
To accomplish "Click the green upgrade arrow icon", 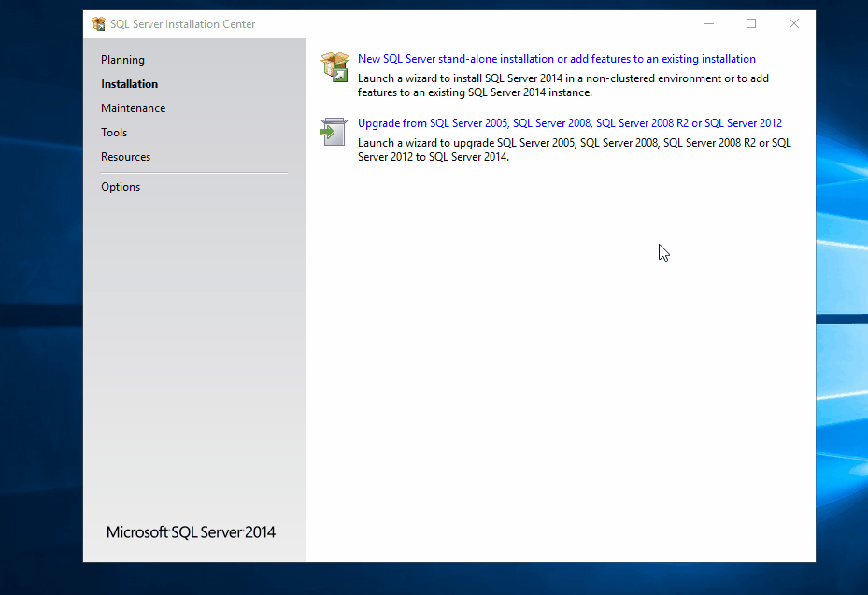I will click(334, 131).
